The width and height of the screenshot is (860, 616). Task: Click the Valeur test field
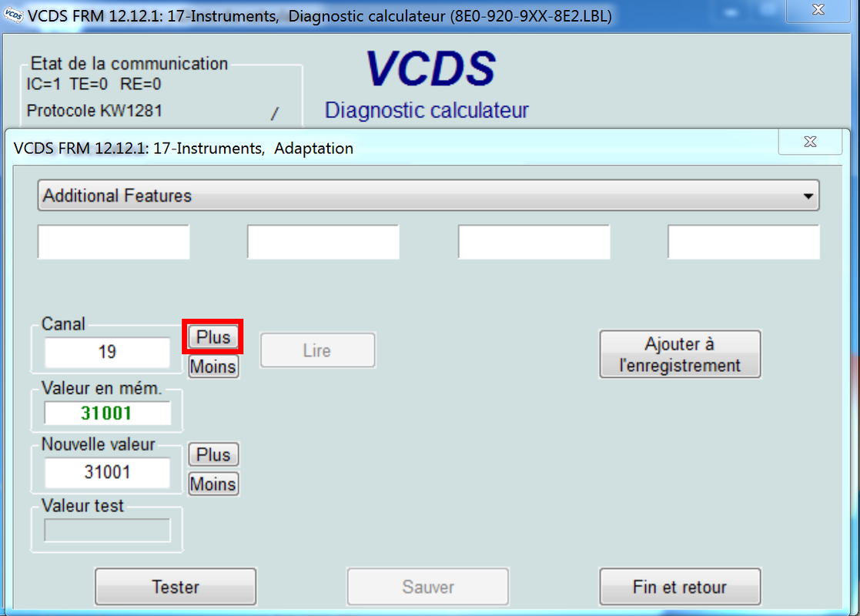[x=107, y=531]
